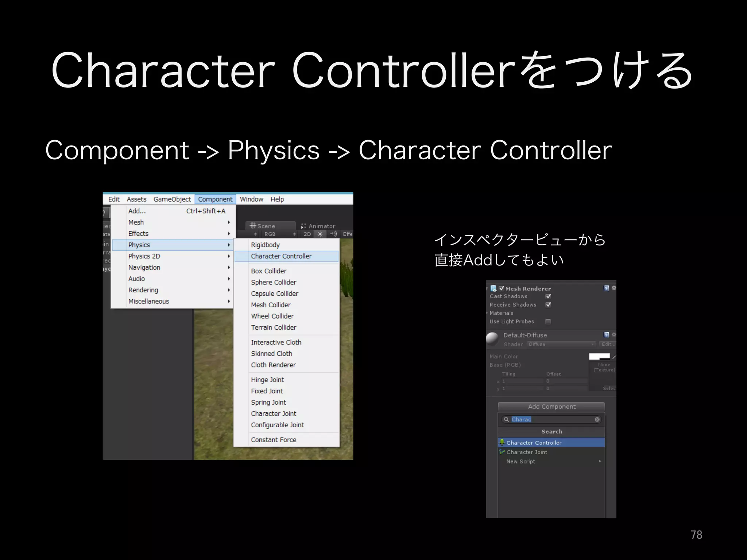Click the Charac search input field
The width and height of the screenshot is (747, 560).
coord(551,420)
